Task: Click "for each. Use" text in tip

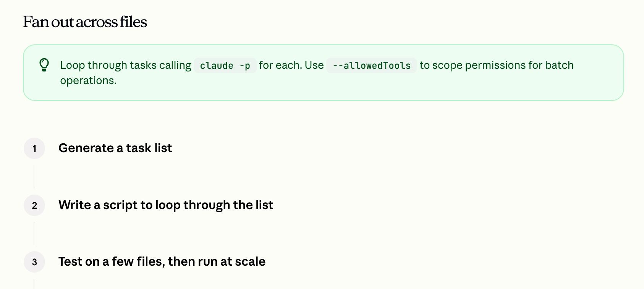Action: click(x=291, y=65)
